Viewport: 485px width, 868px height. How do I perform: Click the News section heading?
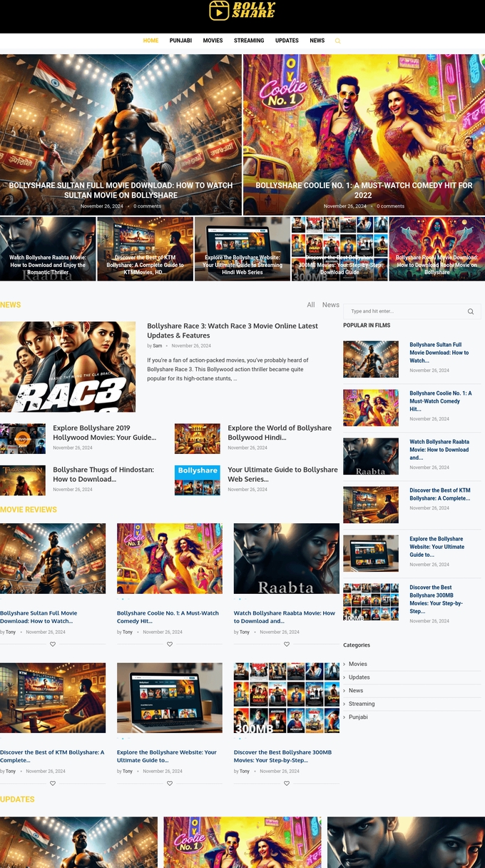point(11,305)
